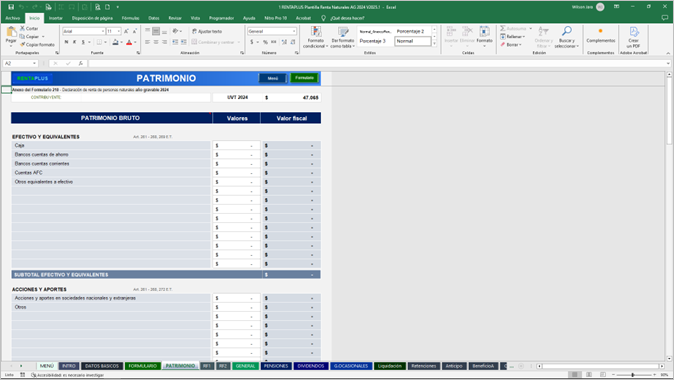Viewport: 674px width, 380px height.
Task: Open the DIVIDENDOS sheet tab
Action: (x=311, y=366)
